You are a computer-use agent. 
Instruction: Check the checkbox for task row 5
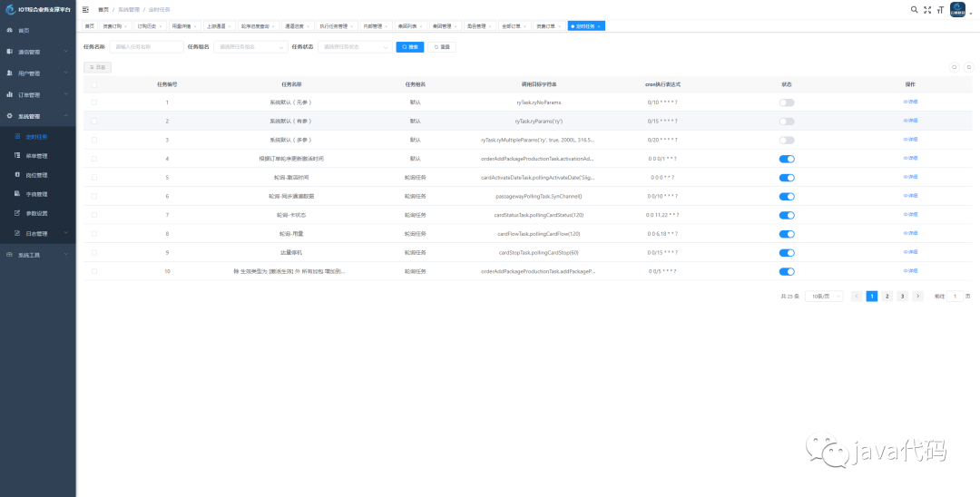pyautogui.click(x=94, y=178)
